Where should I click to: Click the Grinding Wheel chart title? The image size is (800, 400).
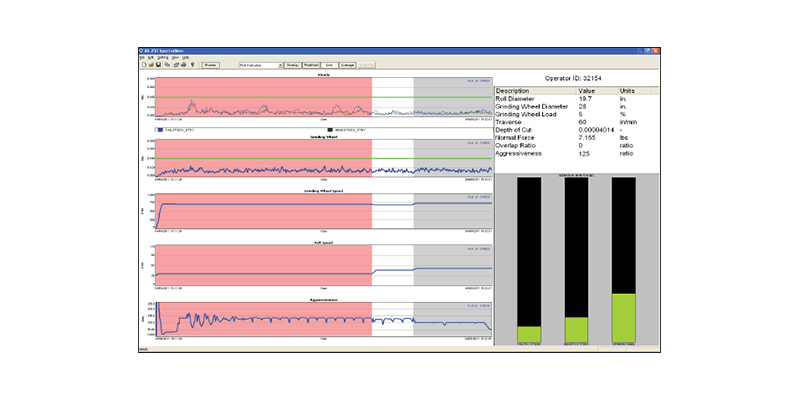(x=324, y=137)
